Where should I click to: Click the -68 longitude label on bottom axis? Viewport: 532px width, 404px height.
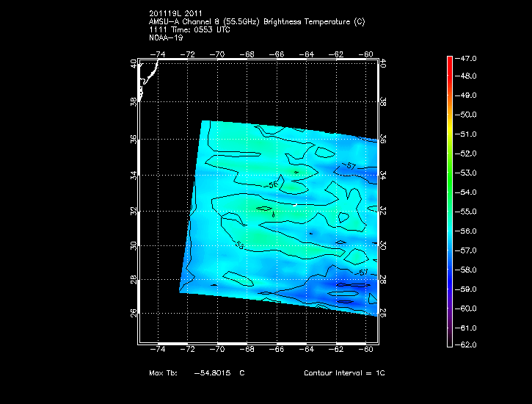click(x=247, y=350)
